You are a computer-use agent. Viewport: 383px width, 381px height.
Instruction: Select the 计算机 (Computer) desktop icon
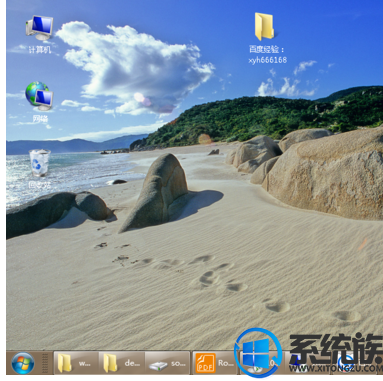coord(40,27)
